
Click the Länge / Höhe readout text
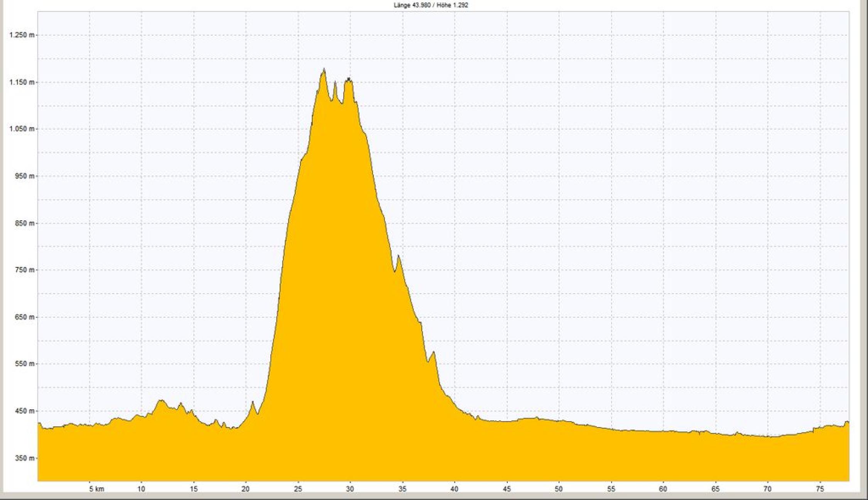tap(431, 5)
